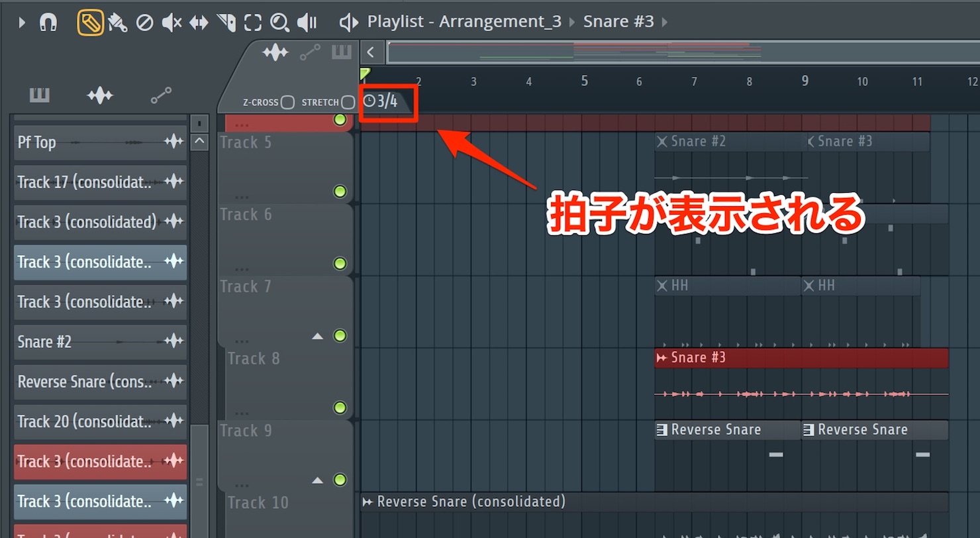
Task: Focus automation clips icon above STRETCH
Action: tap(310, 52)
